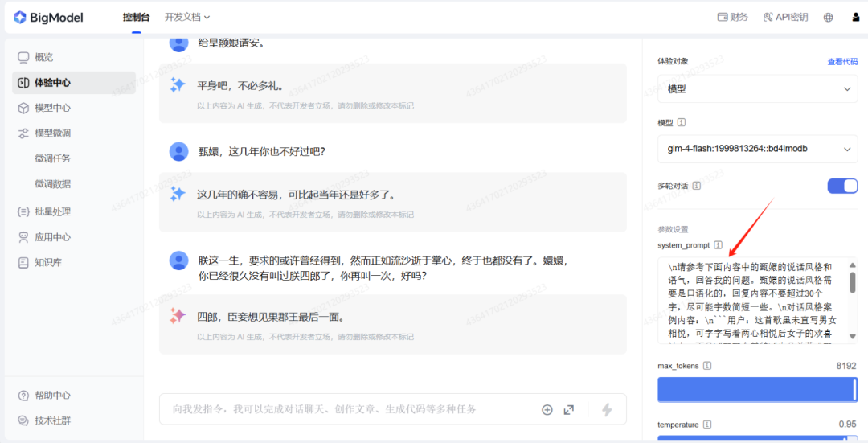
Task: Click the temperature value 0.95
Action: tap(848, 425)
